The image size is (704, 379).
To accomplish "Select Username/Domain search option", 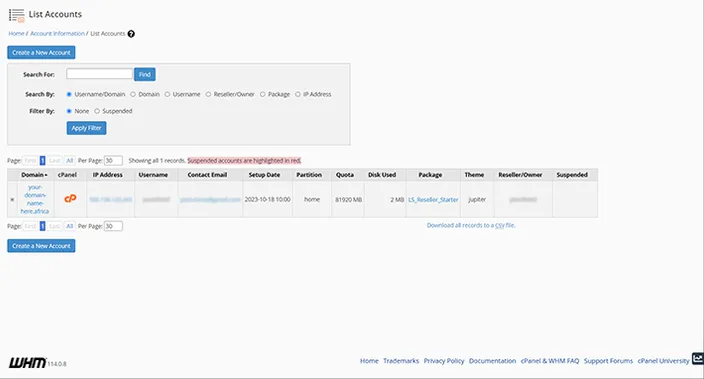I will click(69, 94).
